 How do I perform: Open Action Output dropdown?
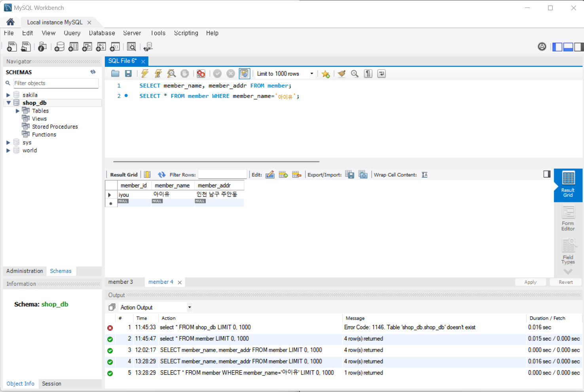190,307
